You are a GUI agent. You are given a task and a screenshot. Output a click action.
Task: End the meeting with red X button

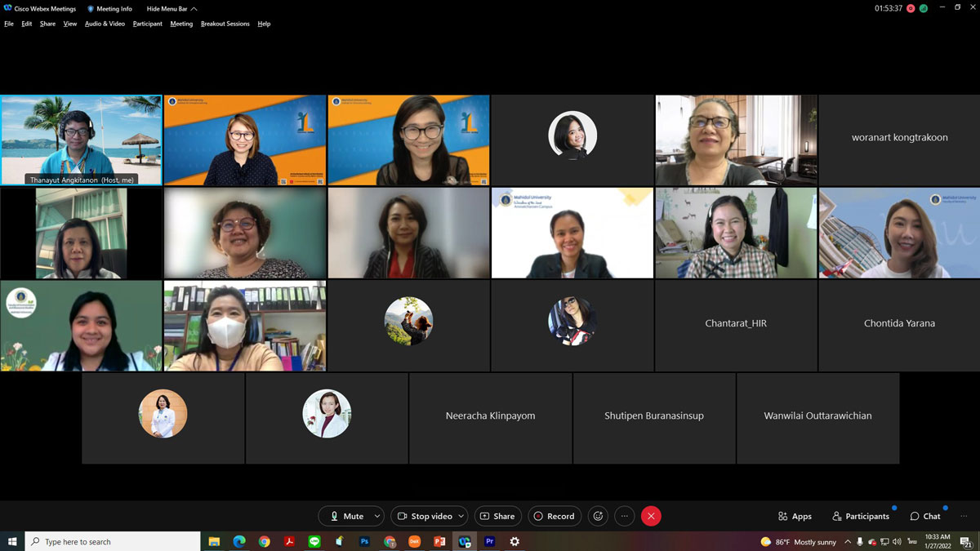tap(651, 516)
